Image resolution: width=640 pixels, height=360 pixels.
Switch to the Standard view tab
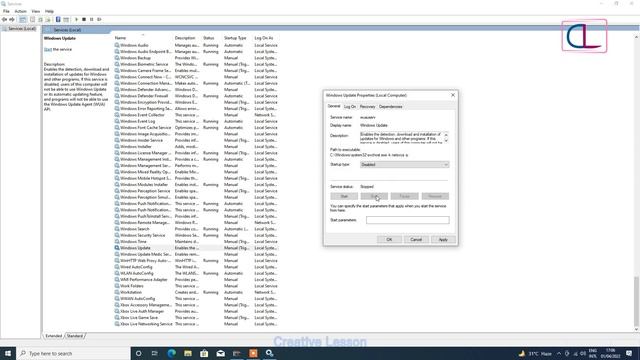75,336
